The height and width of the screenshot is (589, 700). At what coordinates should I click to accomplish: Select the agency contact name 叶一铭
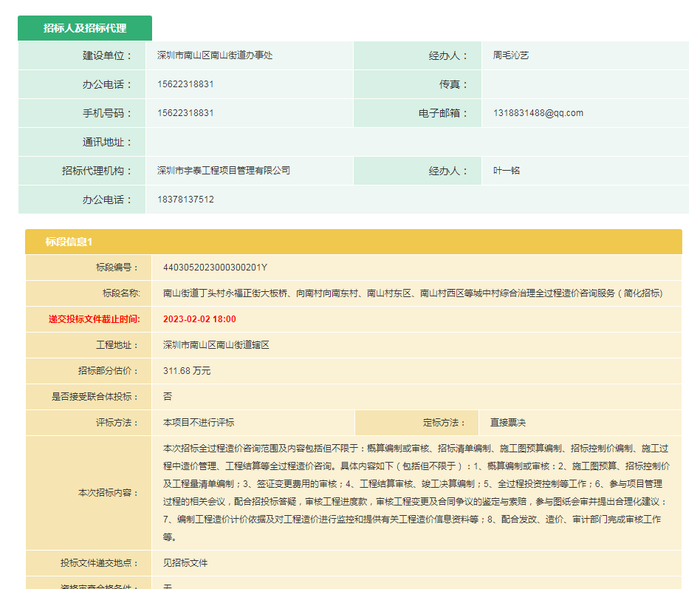507,171
